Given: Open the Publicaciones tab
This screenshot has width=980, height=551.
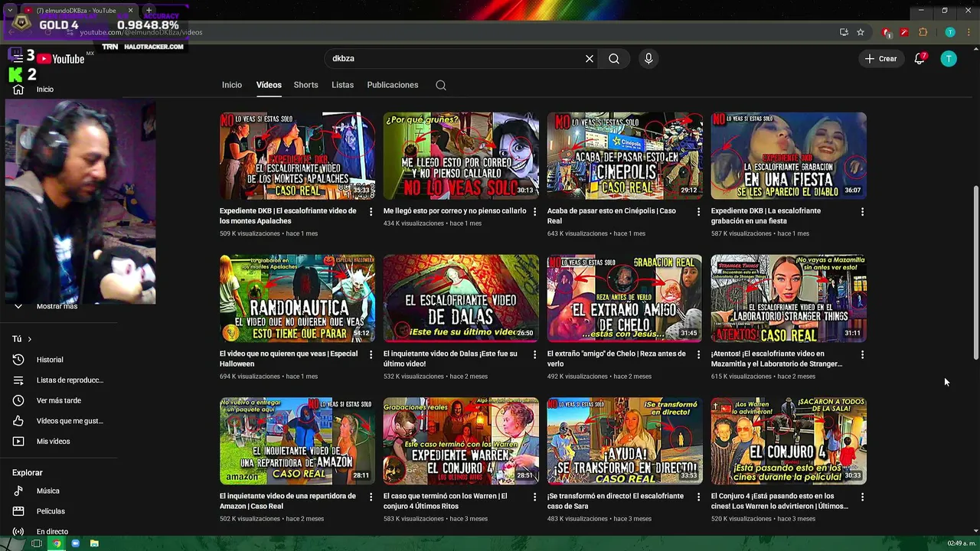Looking at the screenshot, I should pos(392,85).
